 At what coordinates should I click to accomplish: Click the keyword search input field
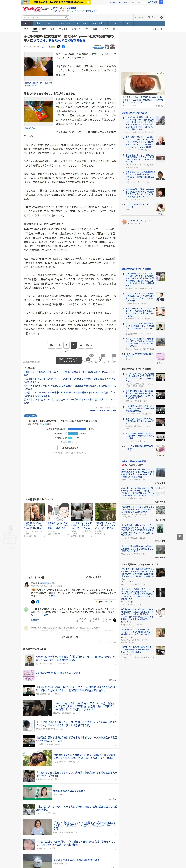pos(43,18)
